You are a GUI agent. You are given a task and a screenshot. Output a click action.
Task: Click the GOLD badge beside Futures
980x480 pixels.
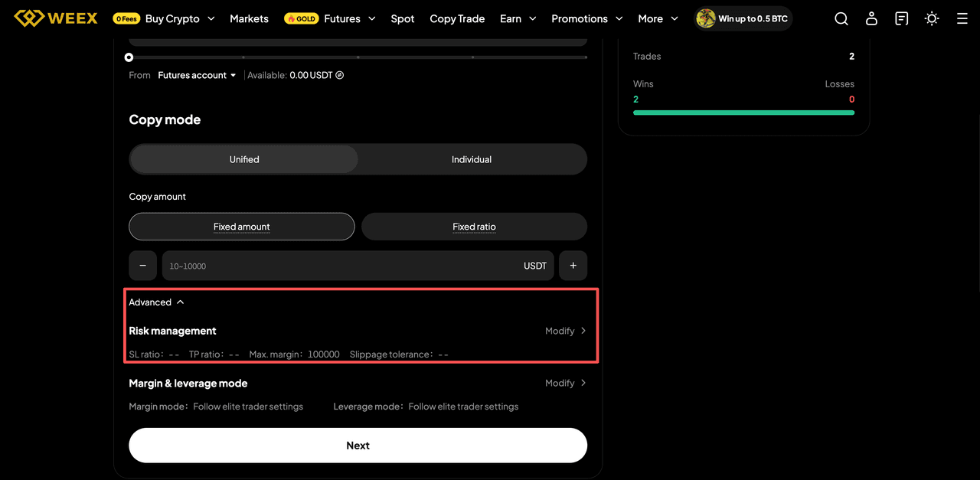(x=302, y=18)
